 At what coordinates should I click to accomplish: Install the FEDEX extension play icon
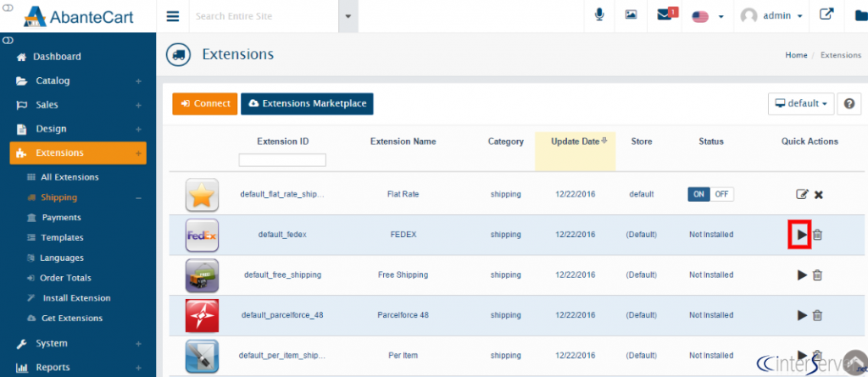coord(801,235)
